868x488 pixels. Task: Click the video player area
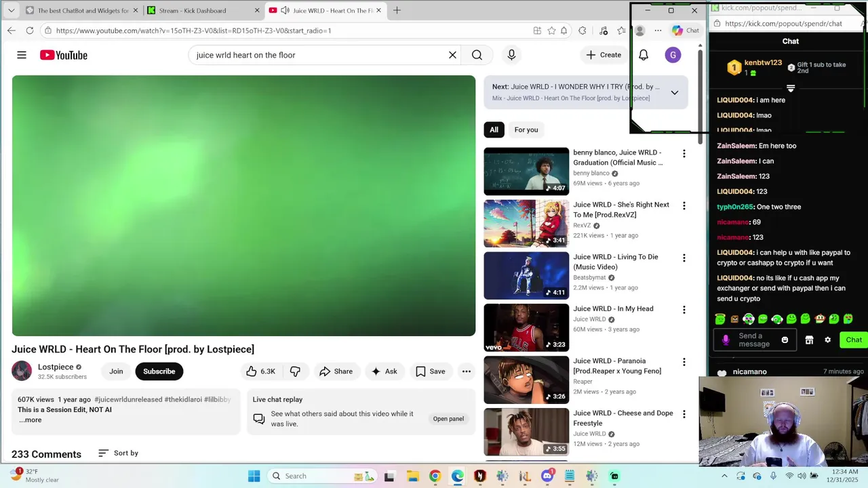pyautogui.click(x=243, y=205)
